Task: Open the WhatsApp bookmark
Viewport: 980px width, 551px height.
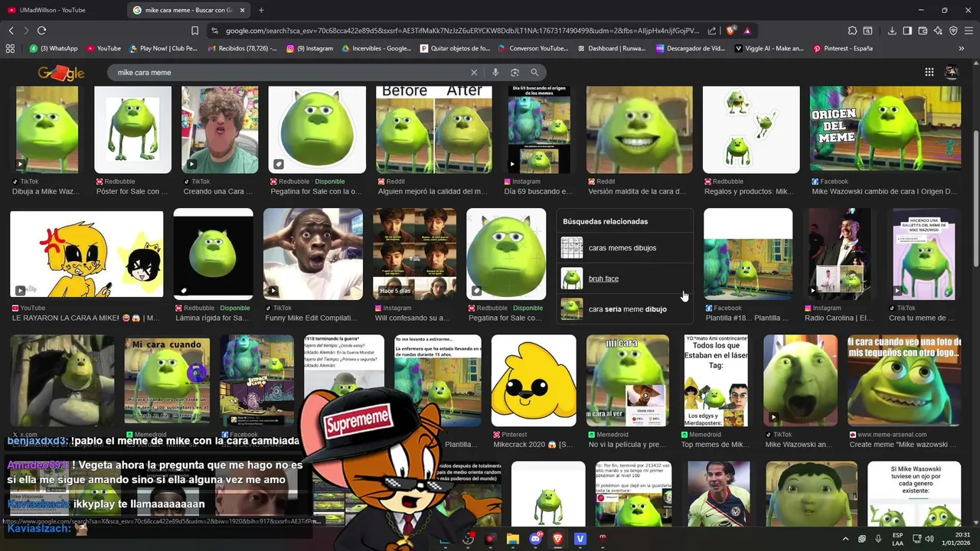Action: click(54, 48)
